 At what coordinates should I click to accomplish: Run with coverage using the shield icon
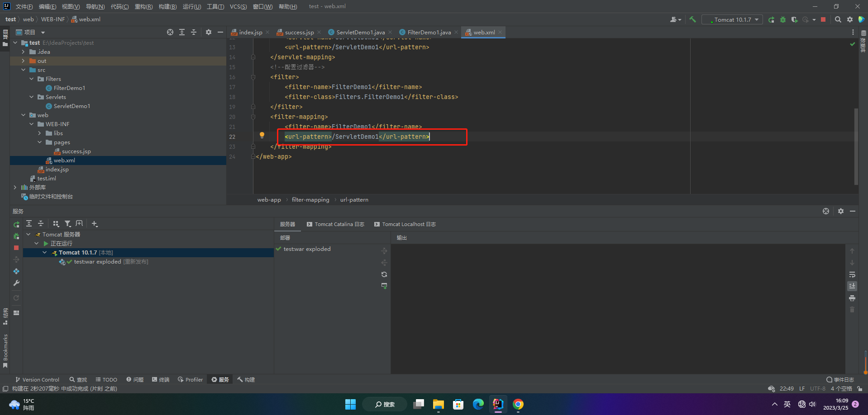pyautogui.click(x=794, y=19)
